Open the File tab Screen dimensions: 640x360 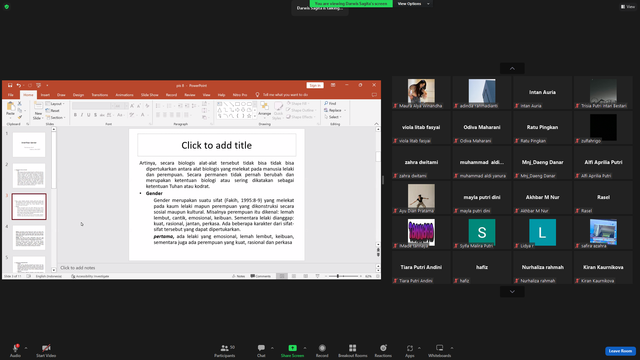(11, 95)
